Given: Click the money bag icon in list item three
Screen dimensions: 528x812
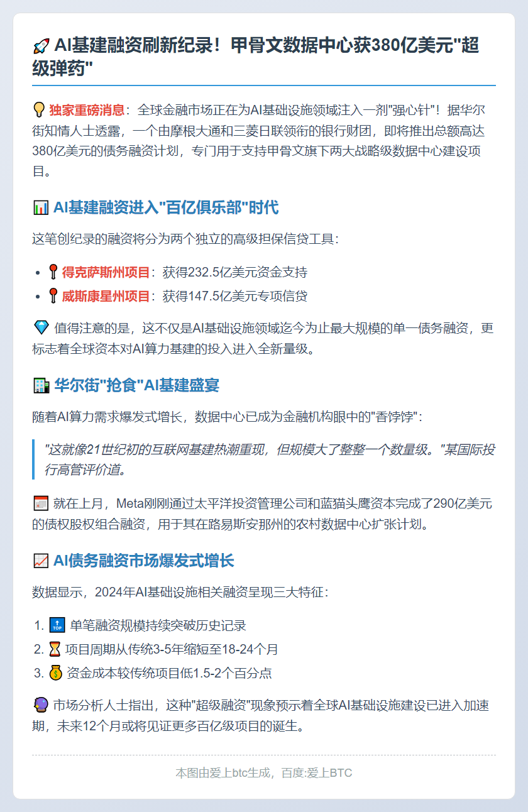Looking at the screenshot, I should [55, 672].
